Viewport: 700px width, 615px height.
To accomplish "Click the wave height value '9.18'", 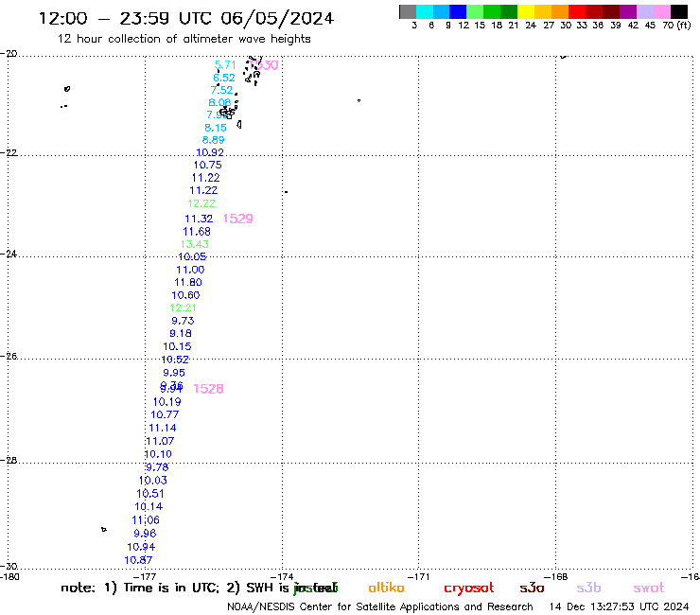I will (x=181, y=333).
